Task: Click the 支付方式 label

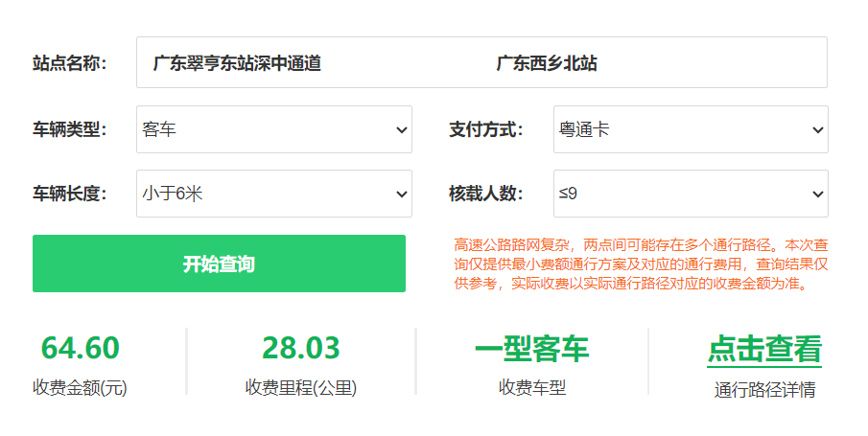Action: pyautogui.click(x=485, y=129)
